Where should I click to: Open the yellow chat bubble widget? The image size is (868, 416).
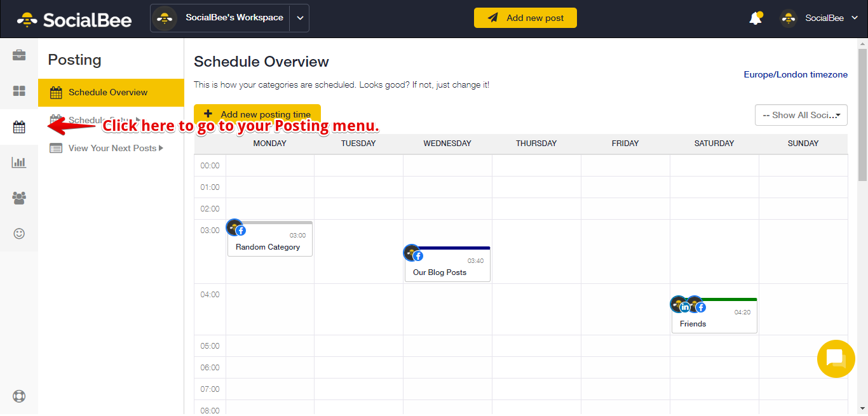[x=836, y=359]
